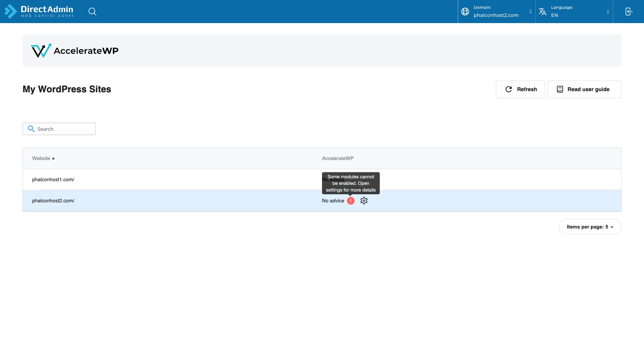Click the language translate icon
This screenshot has height=362, width=644.
(x=542, y=12)
